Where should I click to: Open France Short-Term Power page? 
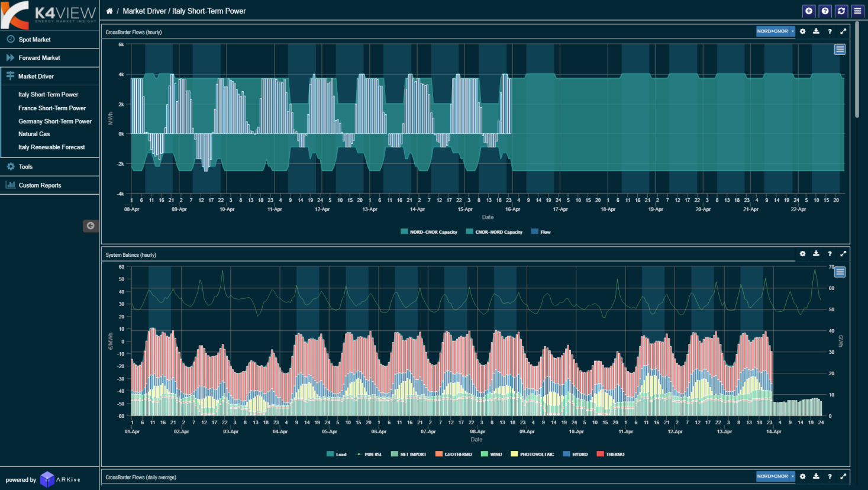pos(52,108)
